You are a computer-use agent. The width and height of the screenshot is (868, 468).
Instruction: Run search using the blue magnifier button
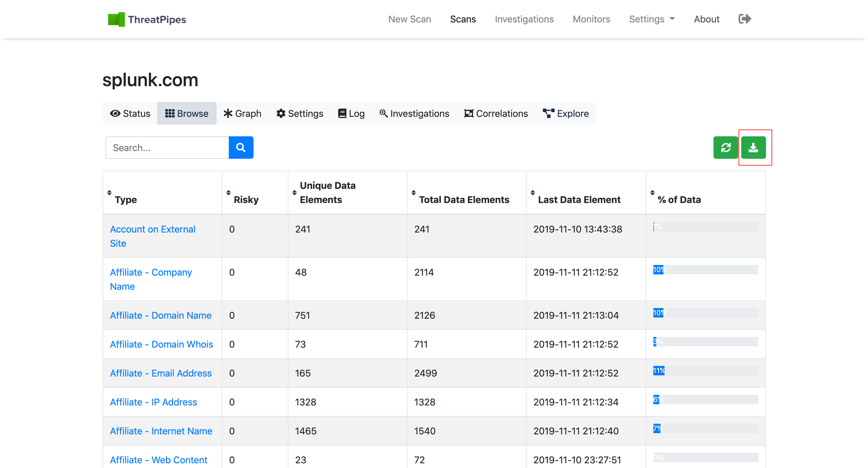(x=241, y=147)
